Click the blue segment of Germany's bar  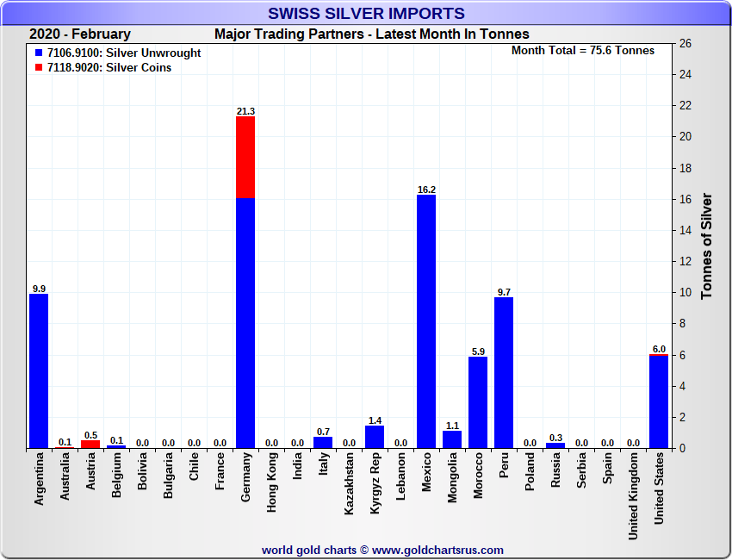245,323
